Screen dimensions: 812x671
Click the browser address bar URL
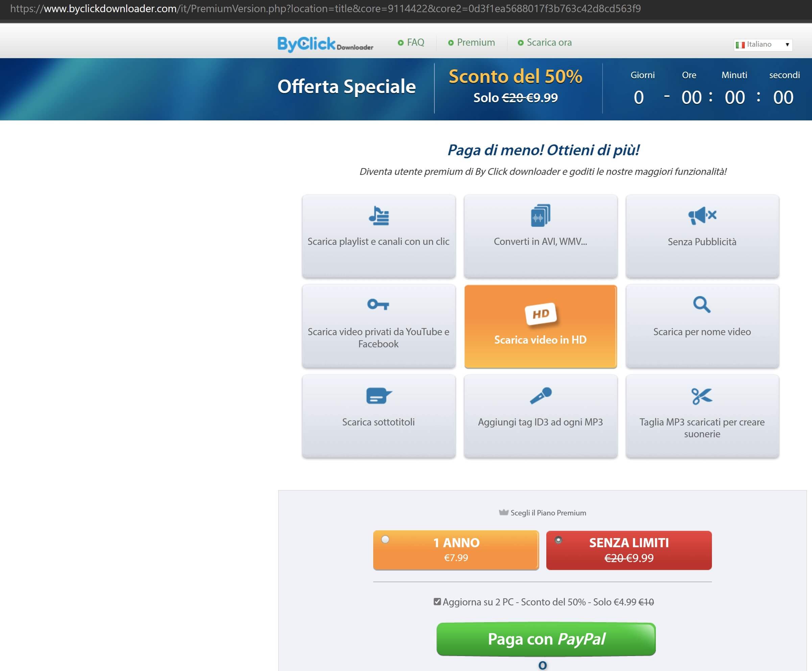(325, 8)
